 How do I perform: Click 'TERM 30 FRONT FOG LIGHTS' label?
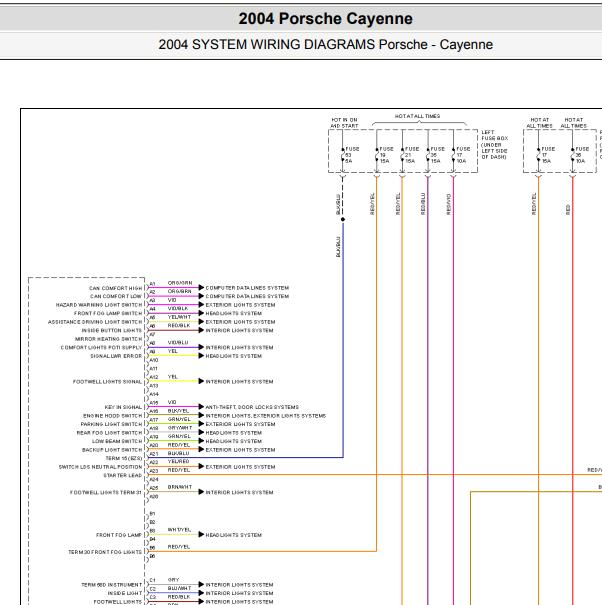105,552
